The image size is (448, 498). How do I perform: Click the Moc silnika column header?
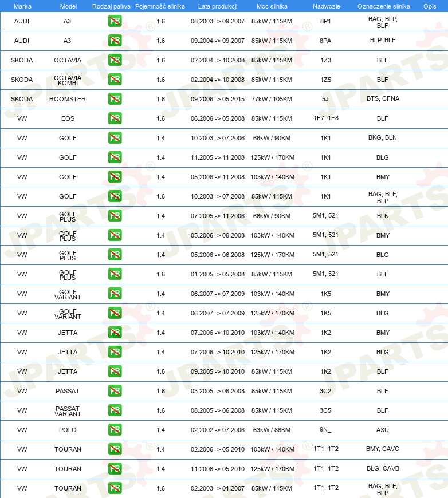[x=272, y=6]
